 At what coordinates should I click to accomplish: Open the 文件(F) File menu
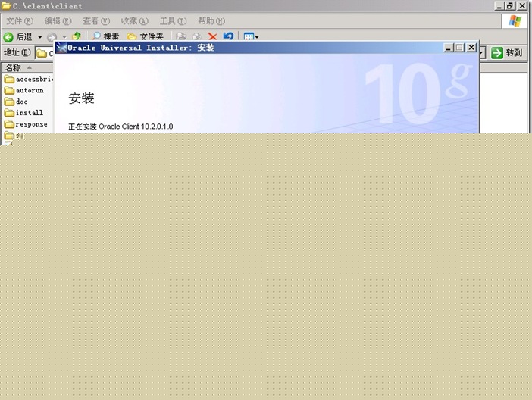click(x=20, y=21)
